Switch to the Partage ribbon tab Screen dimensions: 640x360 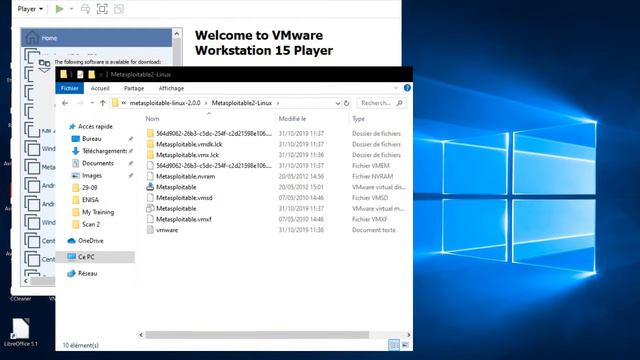click(134, 88)
